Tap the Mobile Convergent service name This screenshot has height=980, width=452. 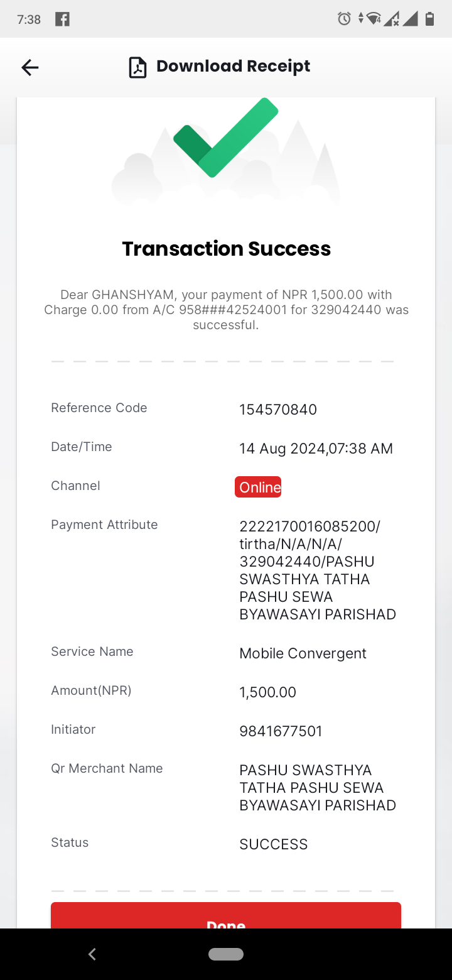coord(303,653)
